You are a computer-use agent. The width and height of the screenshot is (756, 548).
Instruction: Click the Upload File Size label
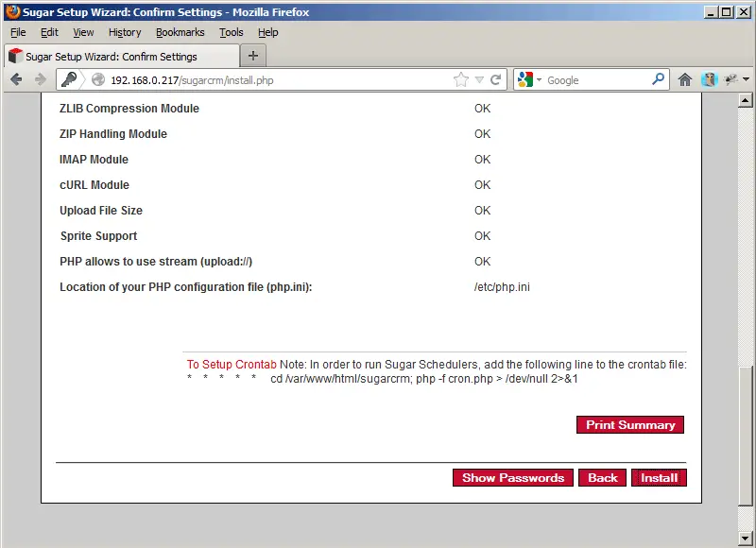tap(101, 211)
